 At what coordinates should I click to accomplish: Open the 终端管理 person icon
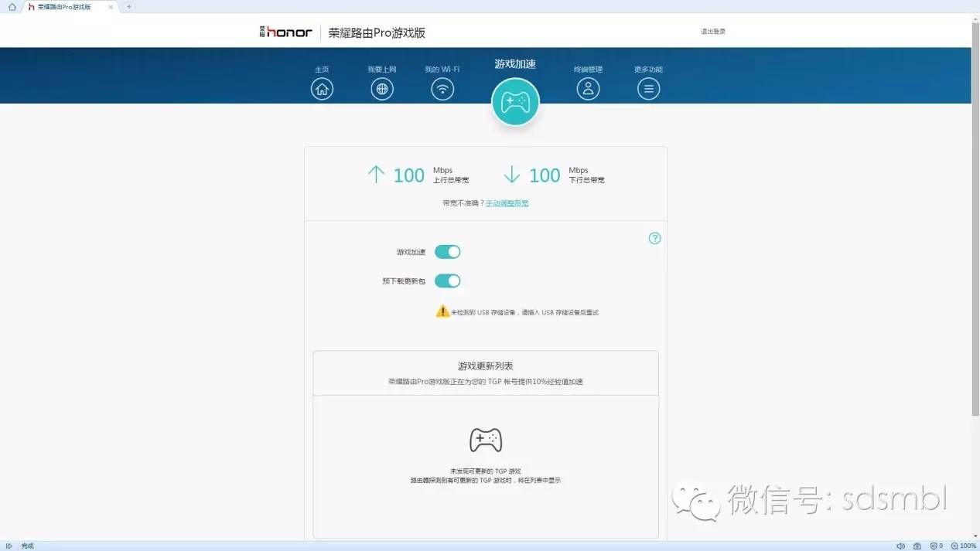coord(588,89)
